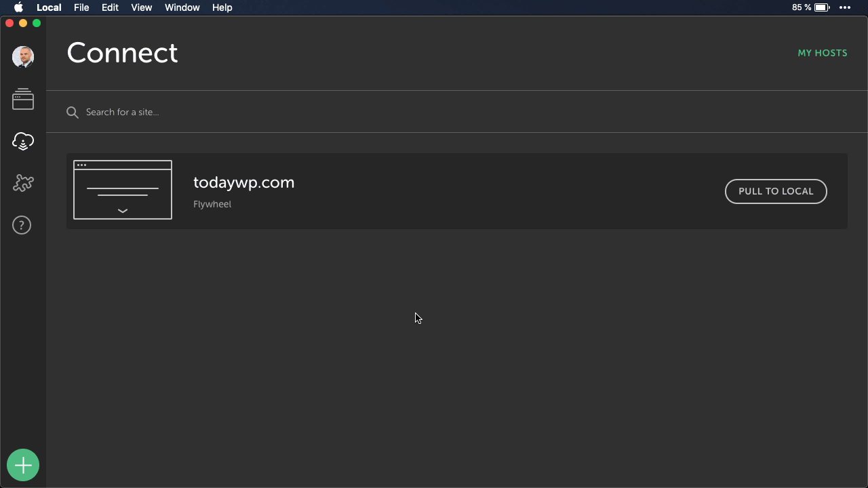Open the Apple menu

click(18, 7)
